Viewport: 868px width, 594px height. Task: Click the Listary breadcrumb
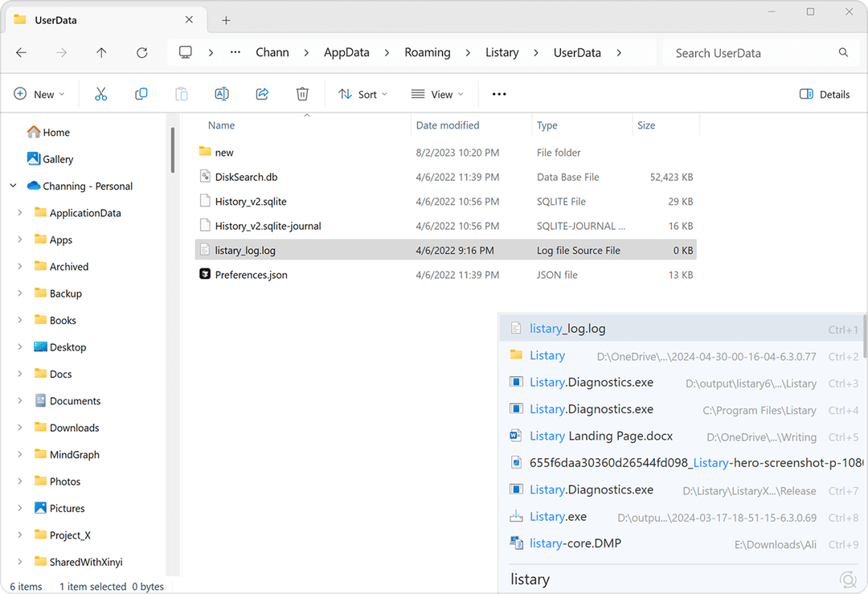click(502, 52)
